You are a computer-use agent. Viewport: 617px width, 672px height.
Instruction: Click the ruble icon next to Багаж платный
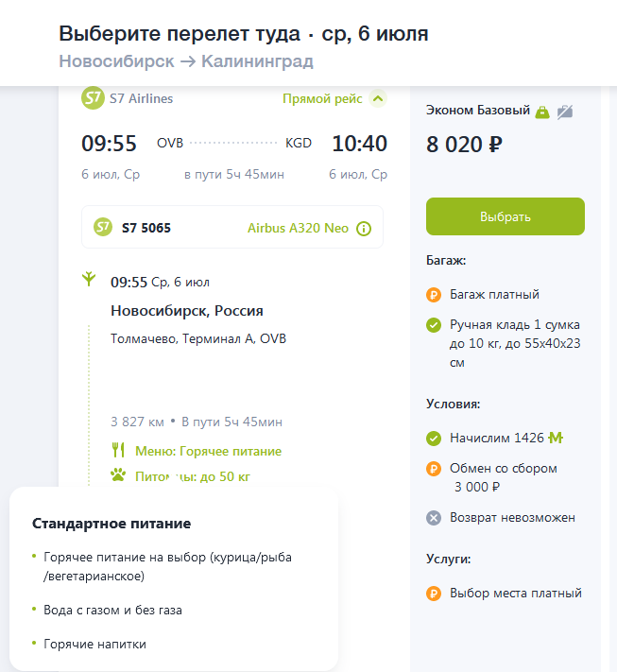tap(434, 295)
